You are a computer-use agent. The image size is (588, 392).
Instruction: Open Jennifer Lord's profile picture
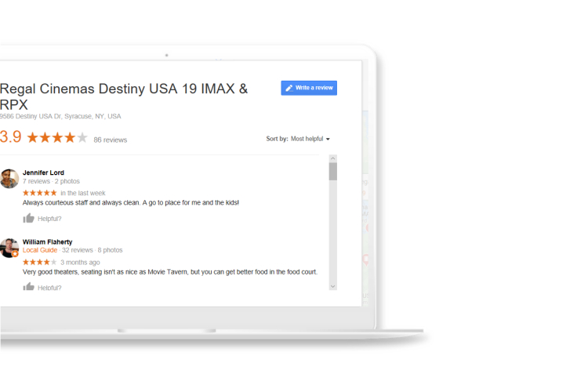click(9, 179)
